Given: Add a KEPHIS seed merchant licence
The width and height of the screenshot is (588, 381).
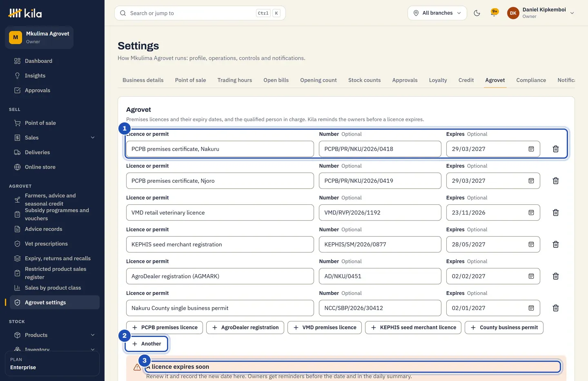Looking at the screenshot, I should (413, 328).
